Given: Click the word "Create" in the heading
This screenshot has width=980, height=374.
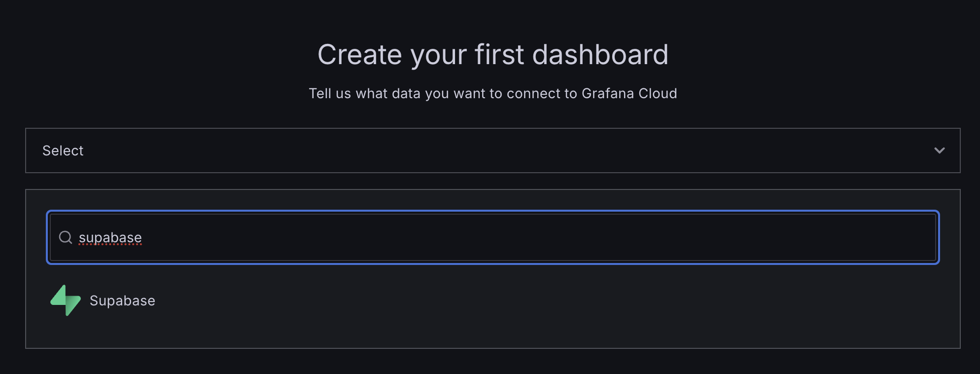Looking at the screenshot, I should click(x=360, y=54).
